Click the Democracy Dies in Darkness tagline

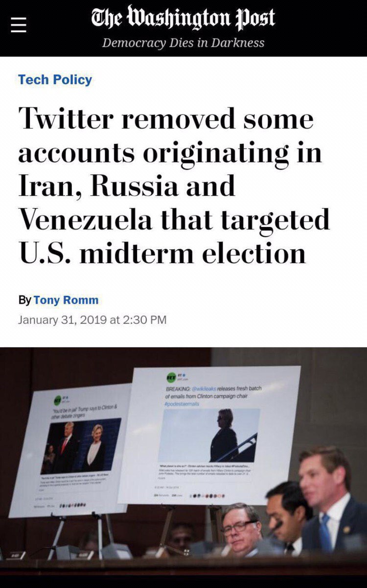pos(183,43)
